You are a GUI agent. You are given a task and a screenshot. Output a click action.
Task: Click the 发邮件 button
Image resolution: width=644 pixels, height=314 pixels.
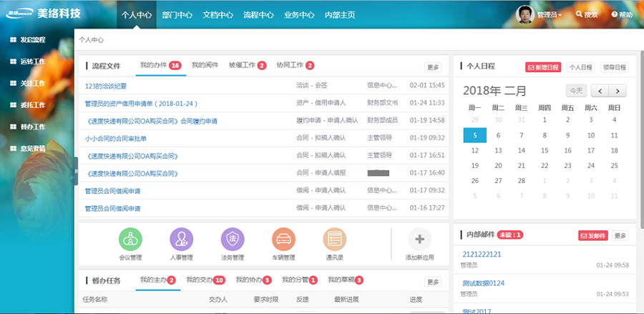tap(592, 235)
